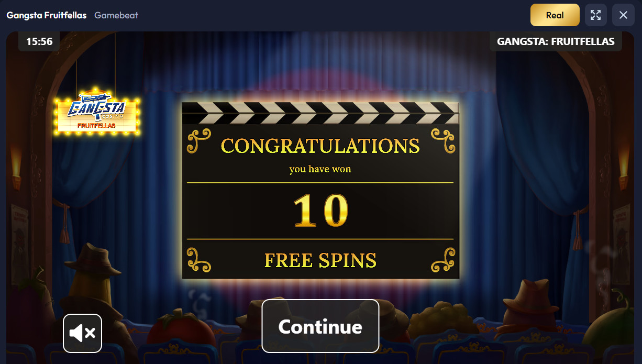The width and height of the screenshot is (642, 364).
Task: Click the golden number 10
Action: [320, 211]
